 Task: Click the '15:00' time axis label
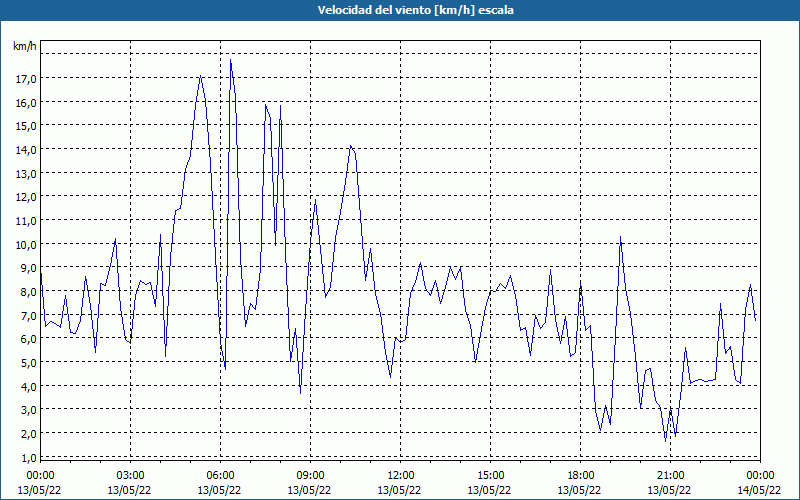[490, 476]
